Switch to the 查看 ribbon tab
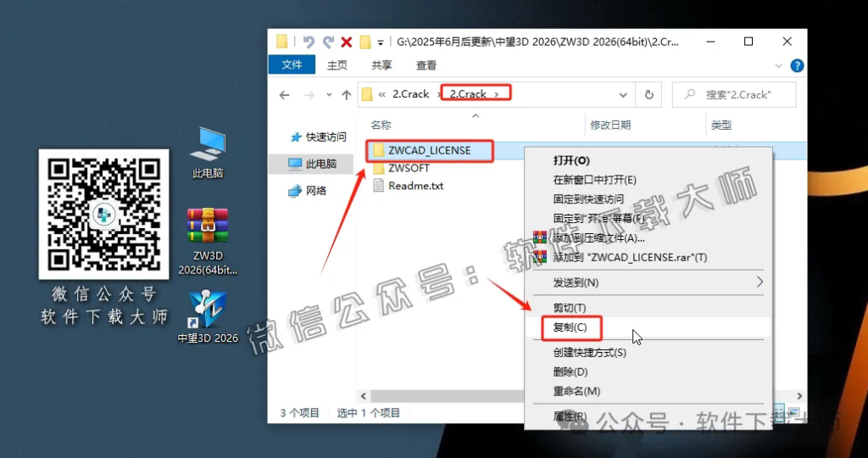Screen dimensions: 868x458 [x=426, y=65]
